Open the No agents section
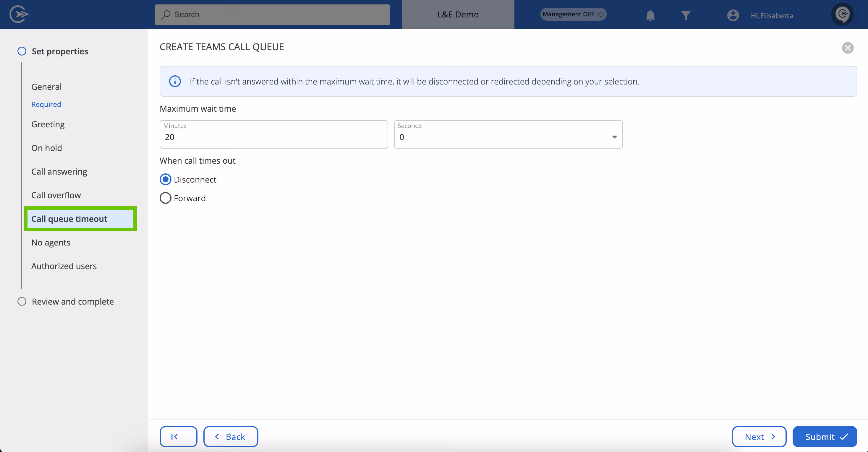 (51, 243)
